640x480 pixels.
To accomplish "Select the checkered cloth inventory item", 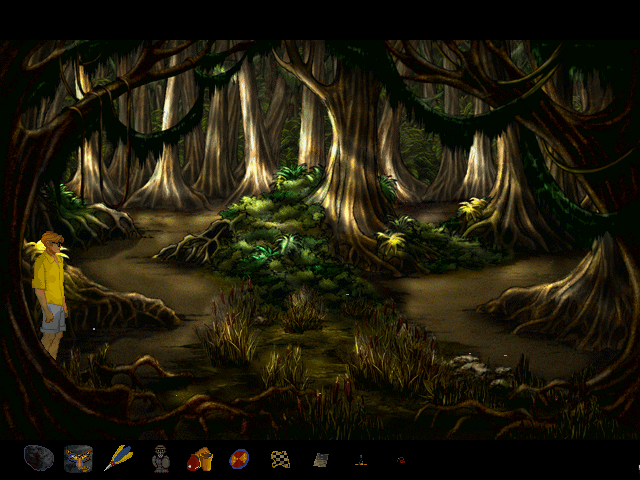I will 280,459.
